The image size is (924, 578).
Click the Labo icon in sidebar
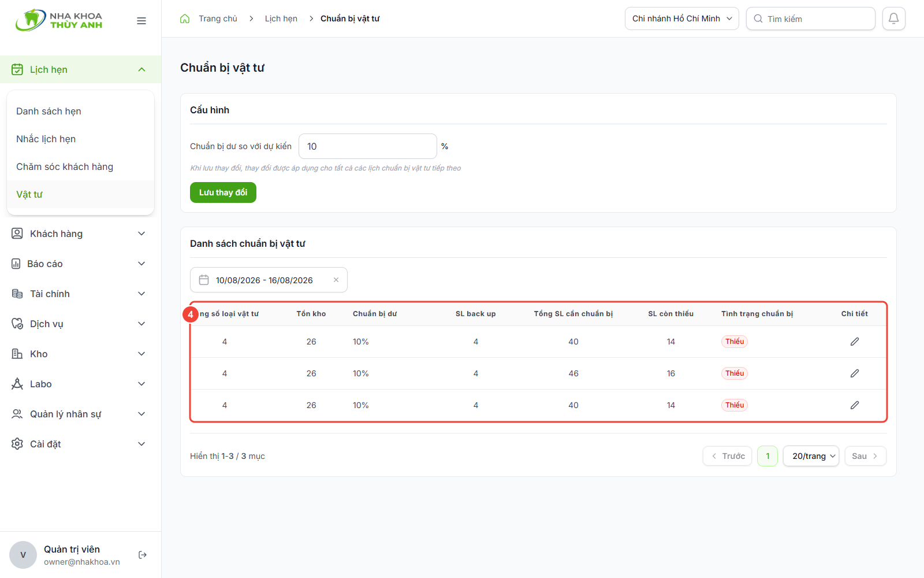coord(17,384)
